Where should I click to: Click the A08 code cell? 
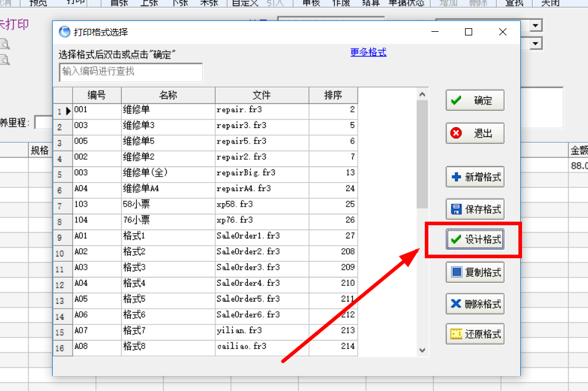[97, 347]
